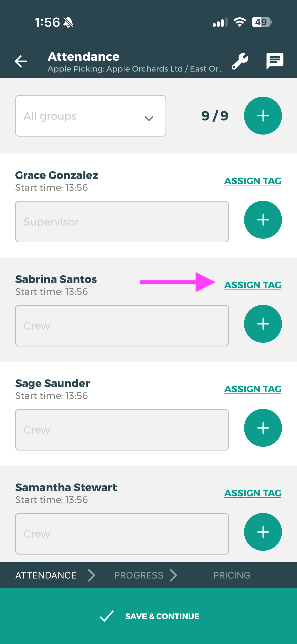Viewport: 297px width, 644px height.
Task: Expand the All groups dropdown
Action: [90, 116]
